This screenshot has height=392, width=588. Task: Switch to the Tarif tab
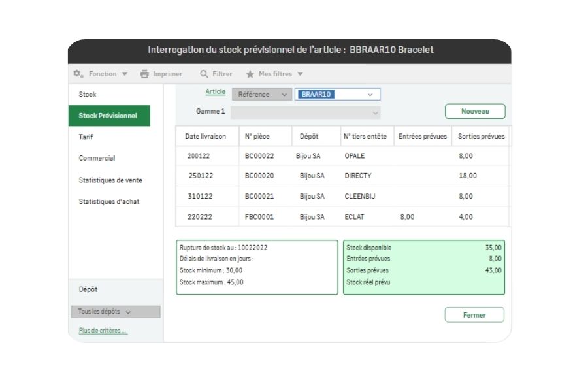86,137
